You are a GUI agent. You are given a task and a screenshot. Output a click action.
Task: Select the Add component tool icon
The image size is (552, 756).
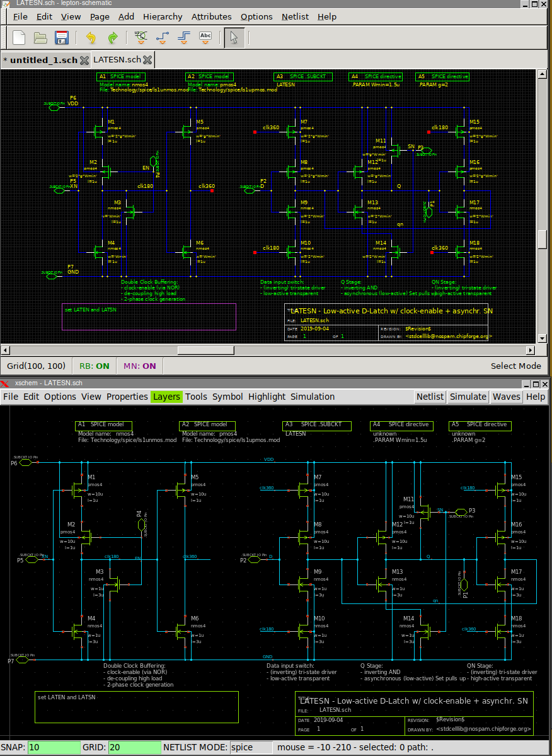point(141,37)
